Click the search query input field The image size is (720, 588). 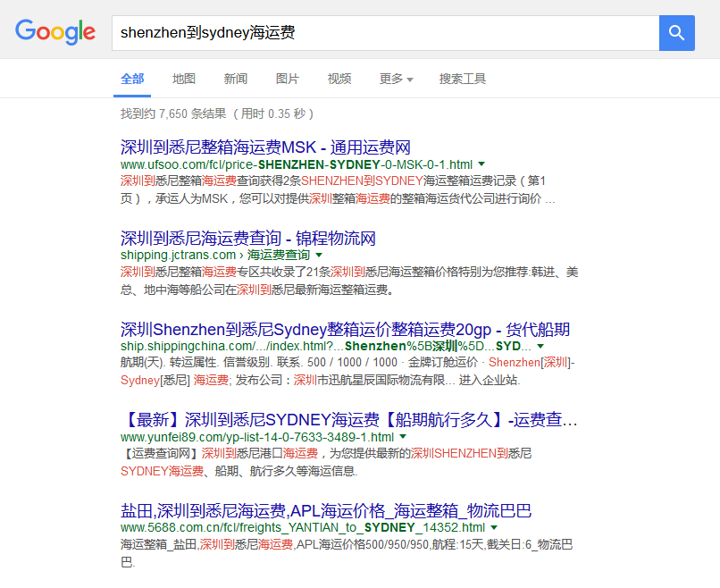(384, 33)
